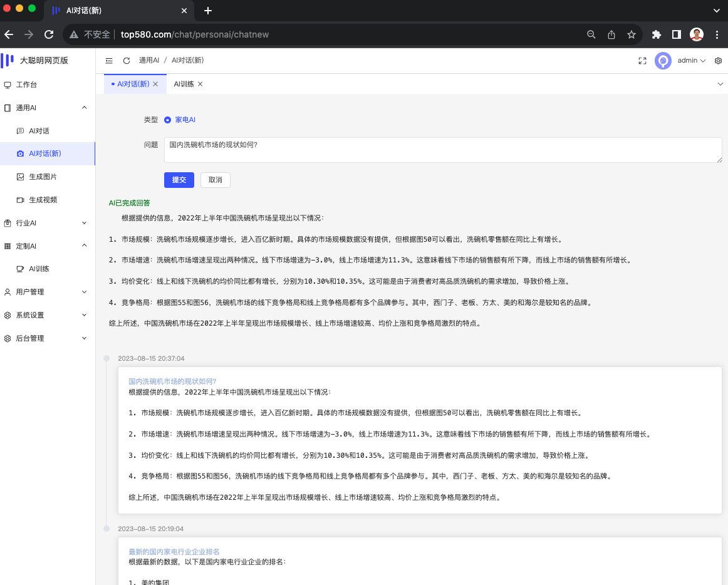The height and width of the screenshot is (585, 728).
Task: Click the 问题 question text field
Action: click(x=442, y=150)
